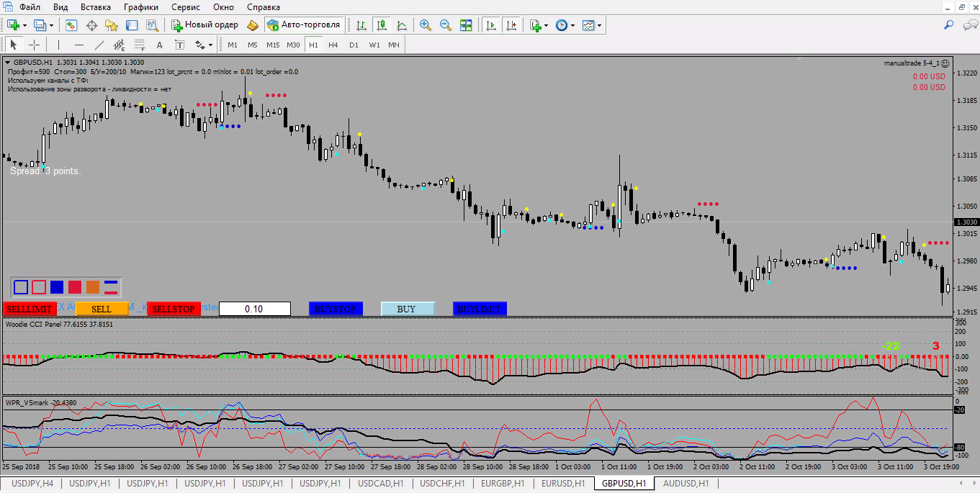
Task: Open the Market Watch window
Action: 71,25
